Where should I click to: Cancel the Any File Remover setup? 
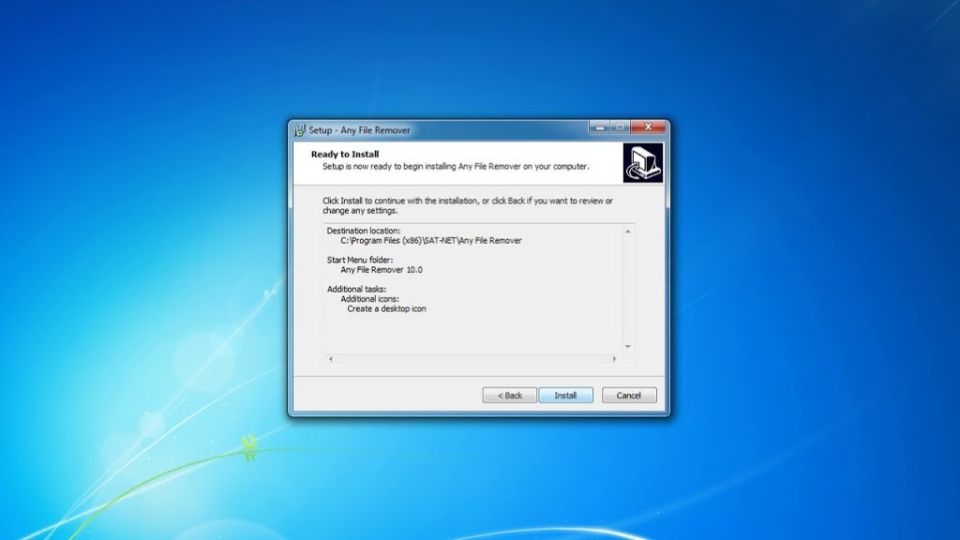pyautogui.click(x=629, y=396)
